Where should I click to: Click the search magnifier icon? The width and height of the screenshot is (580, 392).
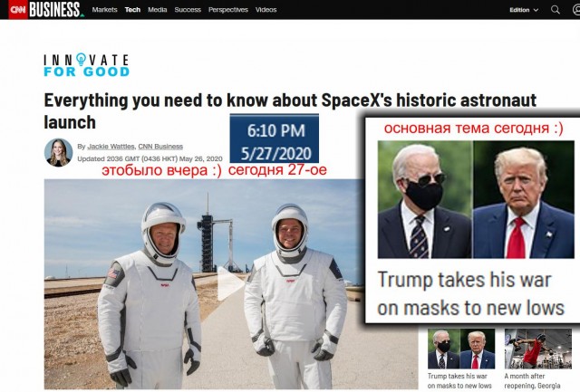click(556, 10)
